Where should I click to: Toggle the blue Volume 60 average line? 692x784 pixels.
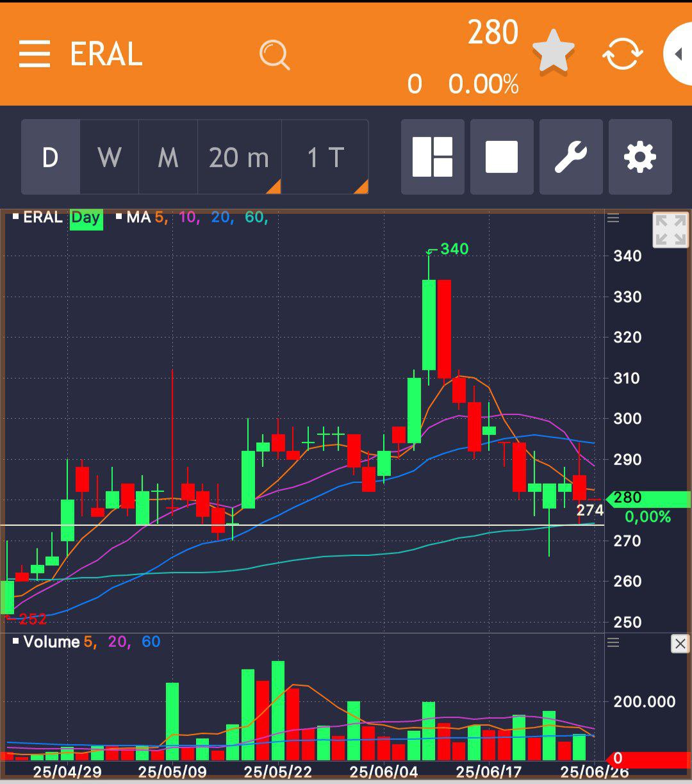tap(152, 641)
